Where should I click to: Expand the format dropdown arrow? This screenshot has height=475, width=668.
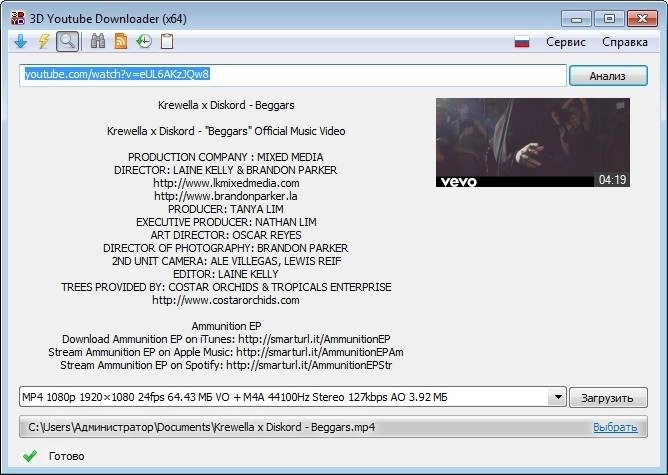pyautogui.click(x=558, y=397)
